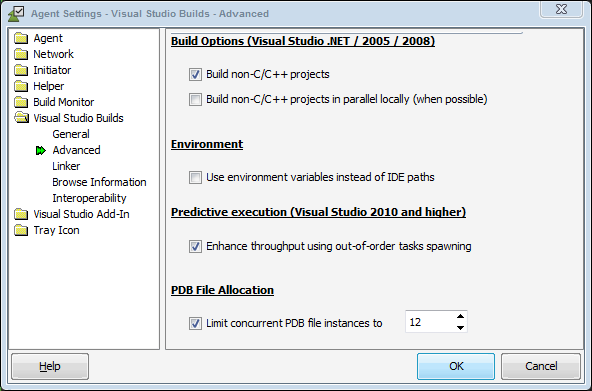The height and width of the screenshot is (391, 592).
Task: Click the Network folder icon
Action: click(x=21, y=54)
